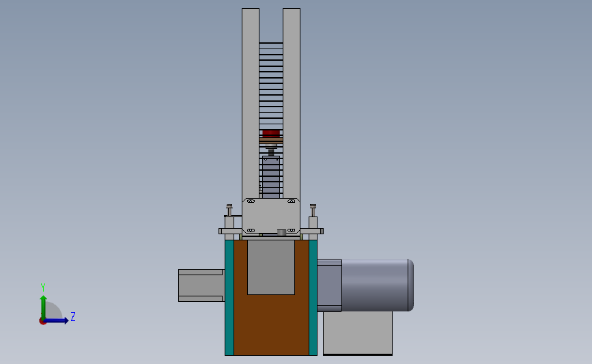Screen dimensions: 592x364
Task: Click the Y label of the triad
Action: 43,288
